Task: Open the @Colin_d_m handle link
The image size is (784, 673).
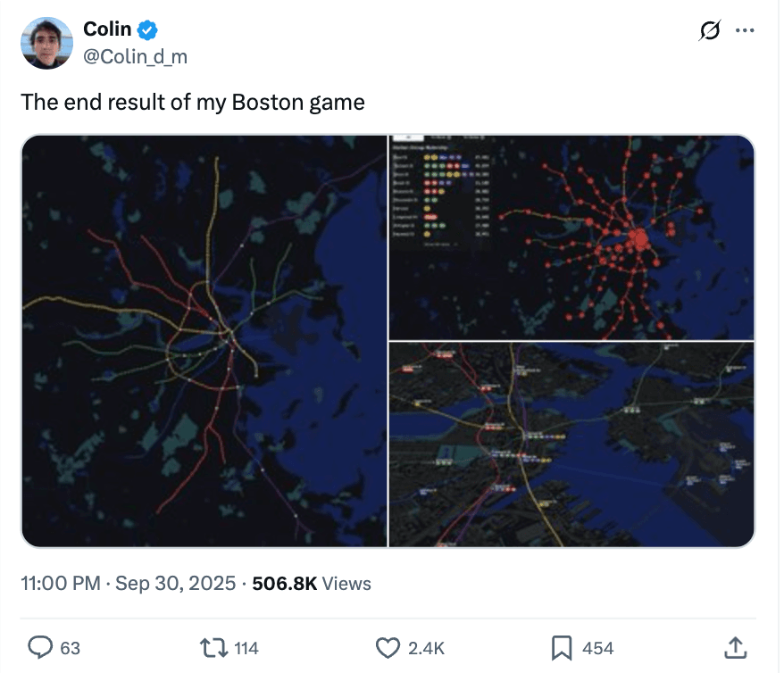Action: pos(135,57)
